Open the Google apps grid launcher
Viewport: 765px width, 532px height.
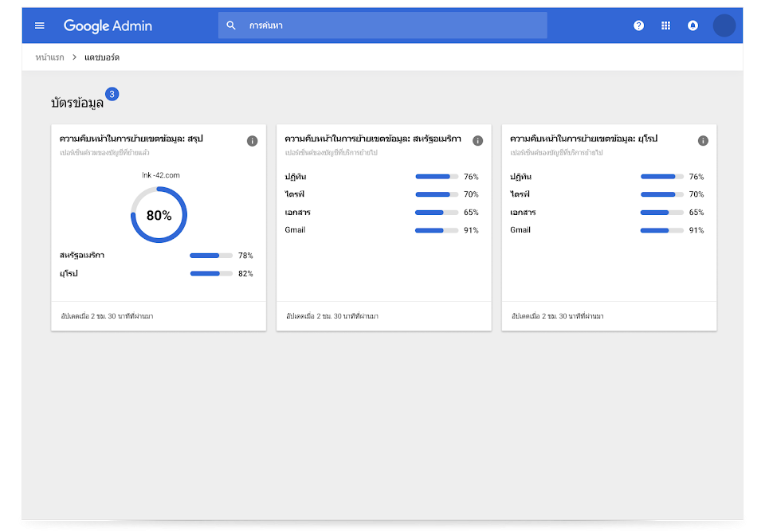(x=665, y=25)
